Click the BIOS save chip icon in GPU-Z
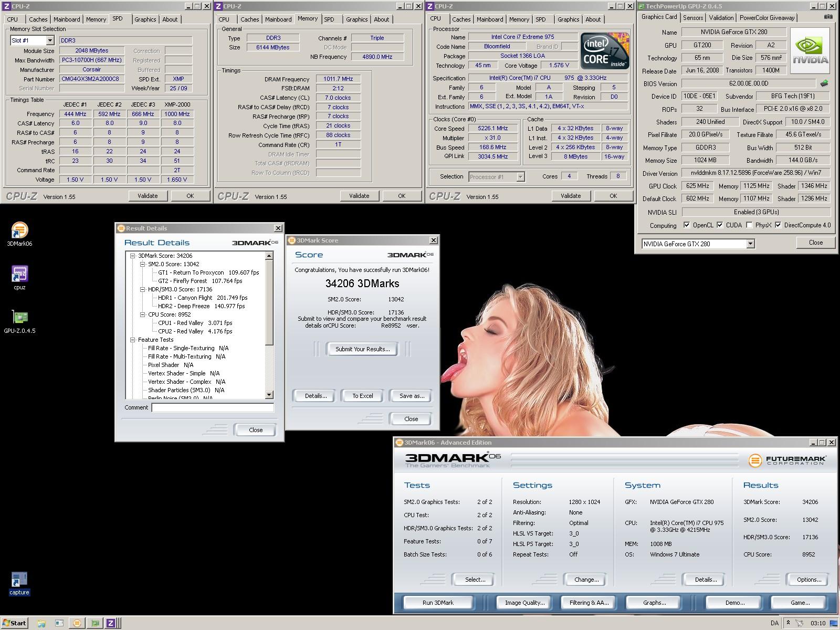The width and height of the screenshot is (840, 630). (824, 83)
